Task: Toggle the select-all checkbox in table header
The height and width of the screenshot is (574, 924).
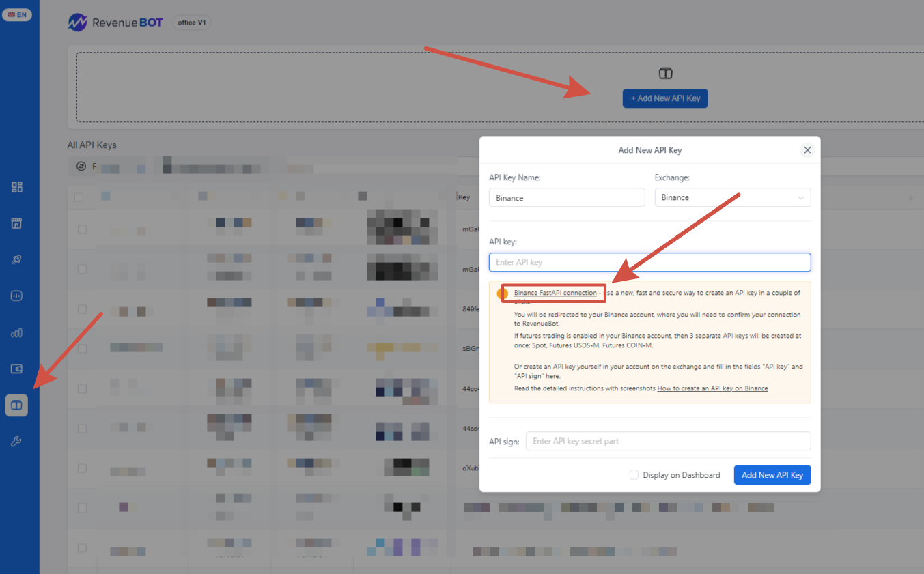Action: (79, 197)
